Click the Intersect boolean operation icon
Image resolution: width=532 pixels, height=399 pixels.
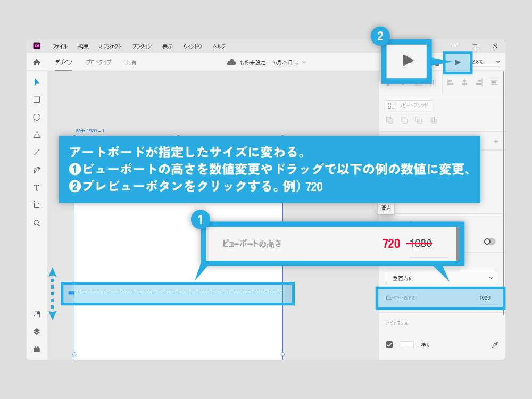[x=418, y=120]
